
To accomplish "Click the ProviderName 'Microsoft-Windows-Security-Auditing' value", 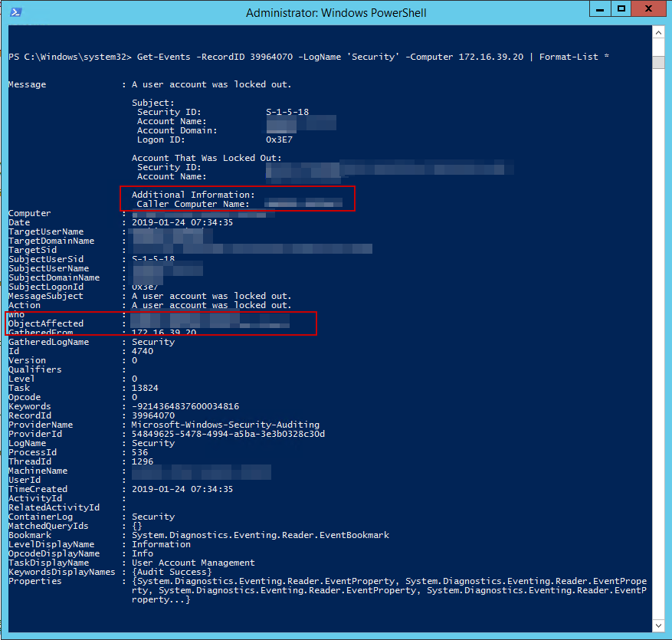I will [225, 425].
